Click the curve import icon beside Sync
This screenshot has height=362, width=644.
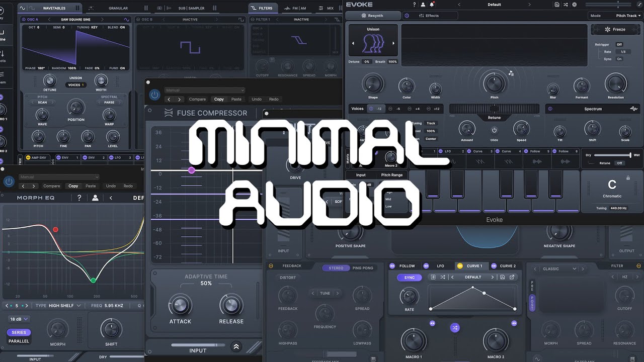[x=433, y=277]
